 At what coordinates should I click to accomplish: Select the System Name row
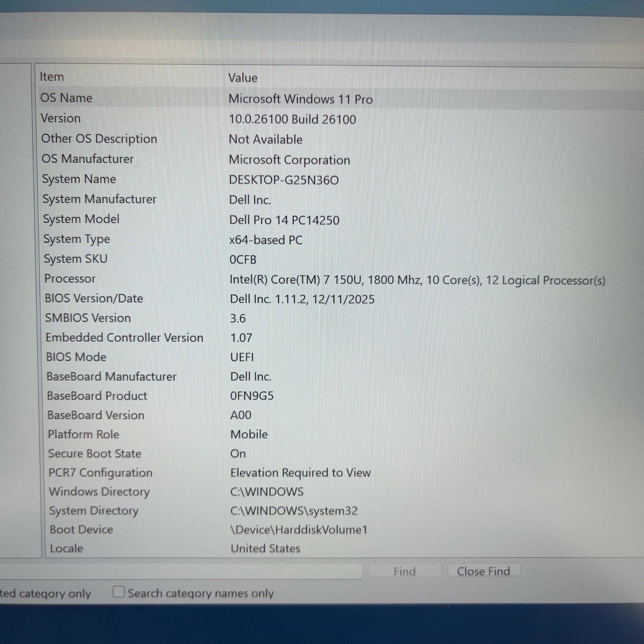79,179
